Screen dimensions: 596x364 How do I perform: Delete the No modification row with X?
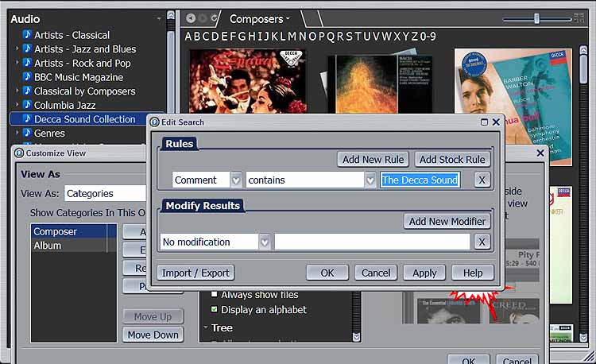[x=482, y=242]
